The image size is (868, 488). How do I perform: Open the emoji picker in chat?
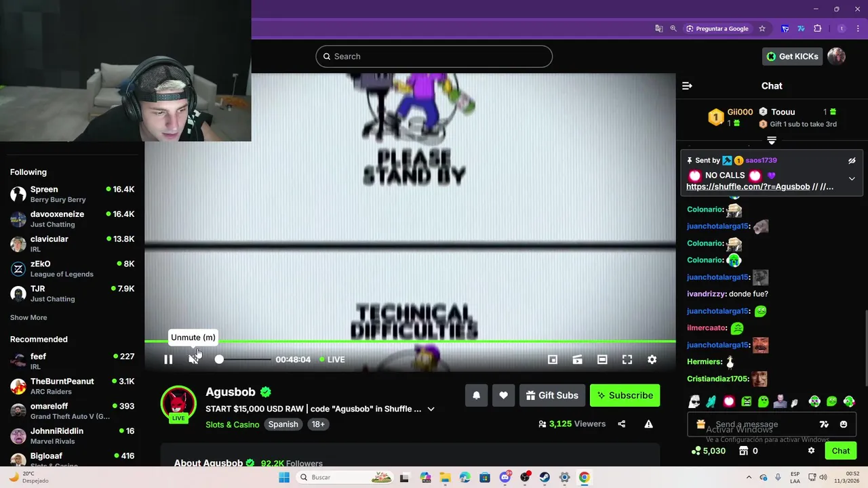(844, 424)
